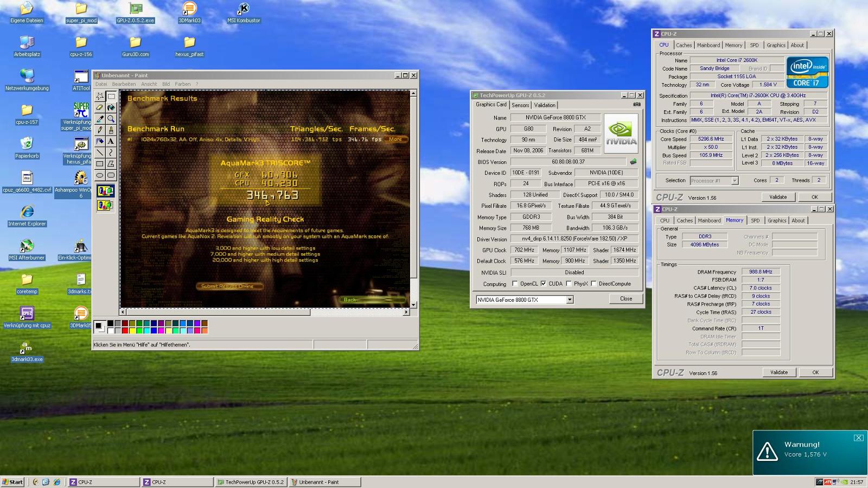Open the Farben menu in Paint
This screenshot has width=868, height=488.
[x=183, y=84]
